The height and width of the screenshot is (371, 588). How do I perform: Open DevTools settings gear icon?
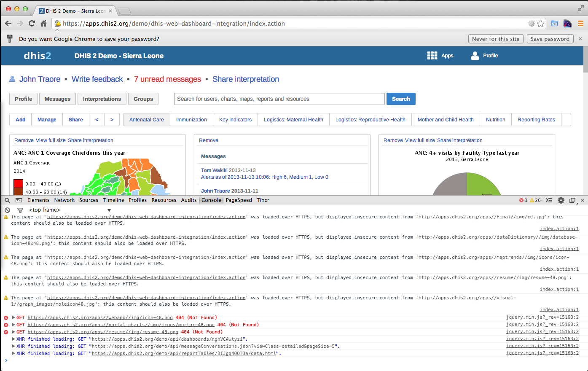(561, 200)
